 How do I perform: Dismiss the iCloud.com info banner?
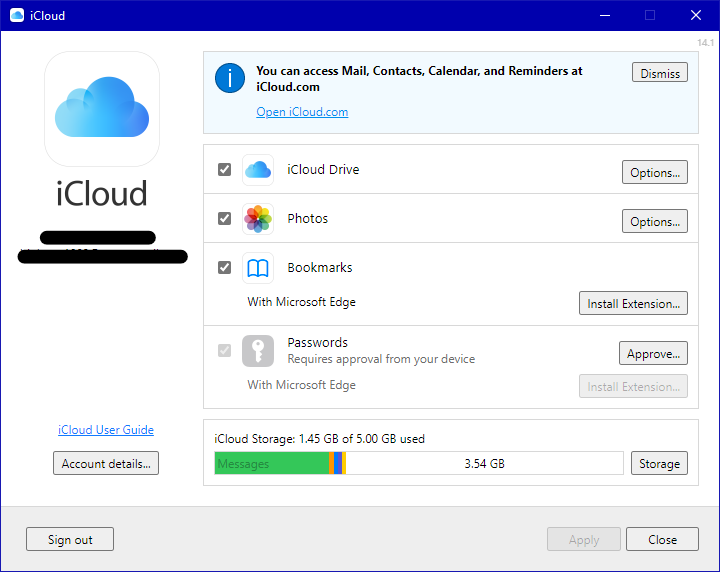pyautogui.click(x=660, y=73)
